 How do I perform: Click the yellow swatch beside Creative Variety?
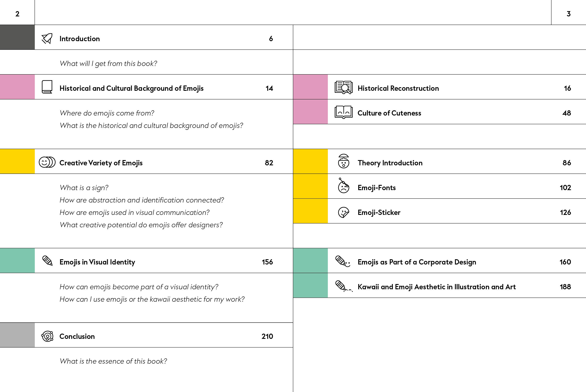point(17,161)
